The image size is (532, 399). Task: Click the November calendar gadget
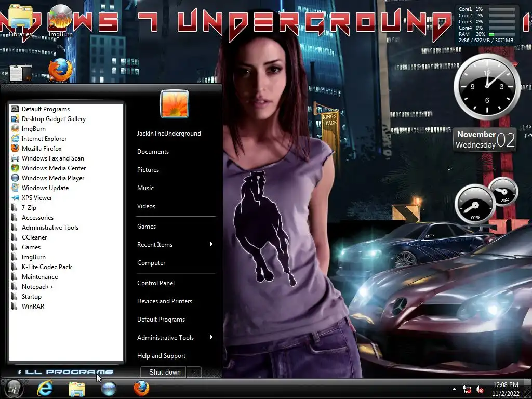485,140
